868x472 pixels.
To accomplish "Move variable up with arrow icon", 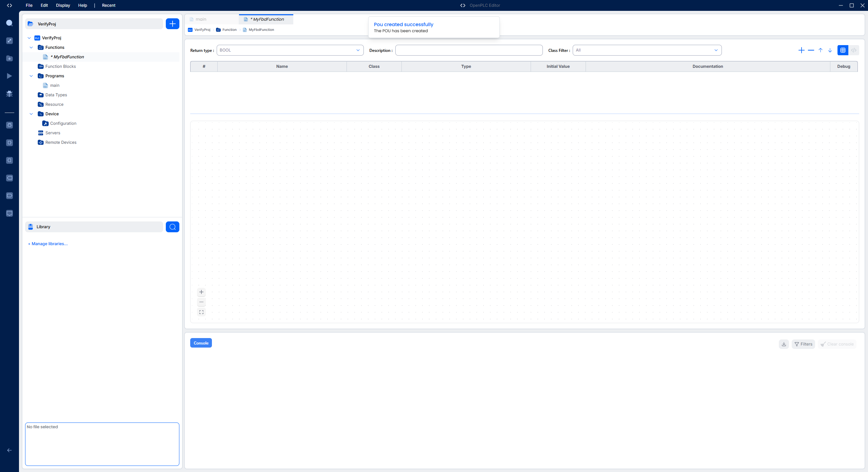I will (x=821, y=50).
